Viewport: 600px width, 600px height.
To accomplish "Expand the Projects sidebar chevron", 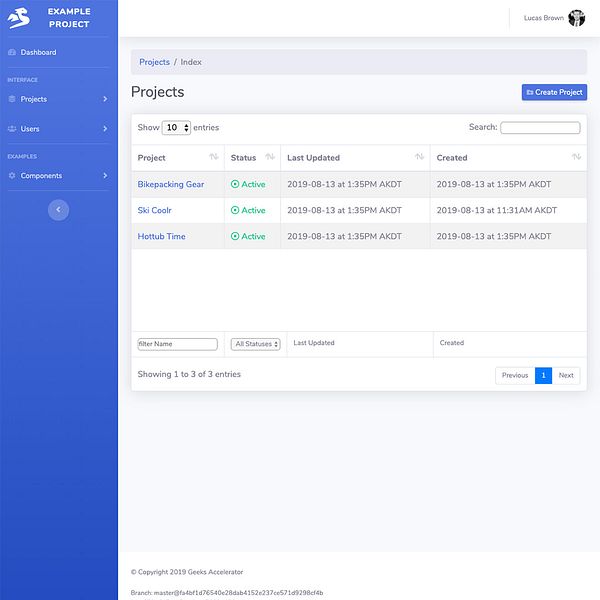I will [105, 99].
